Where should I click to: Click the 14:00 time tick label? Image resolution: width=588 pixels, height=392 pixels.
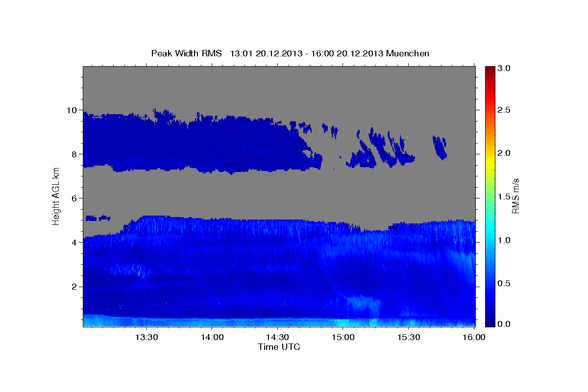point(212,337)
